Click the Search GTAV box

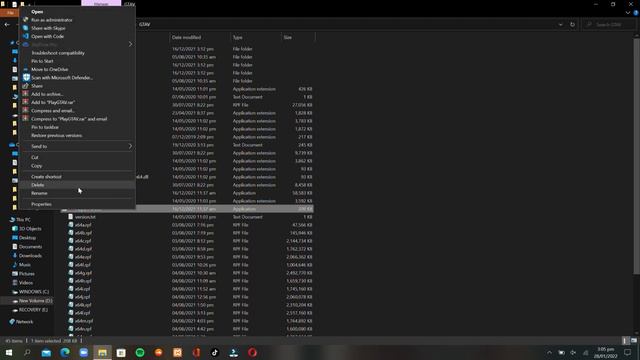(x=609, y=24)
